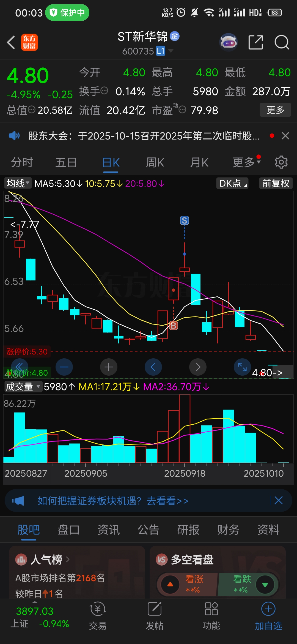Tap the VS icon in 多空看盘

coord(162,560)
